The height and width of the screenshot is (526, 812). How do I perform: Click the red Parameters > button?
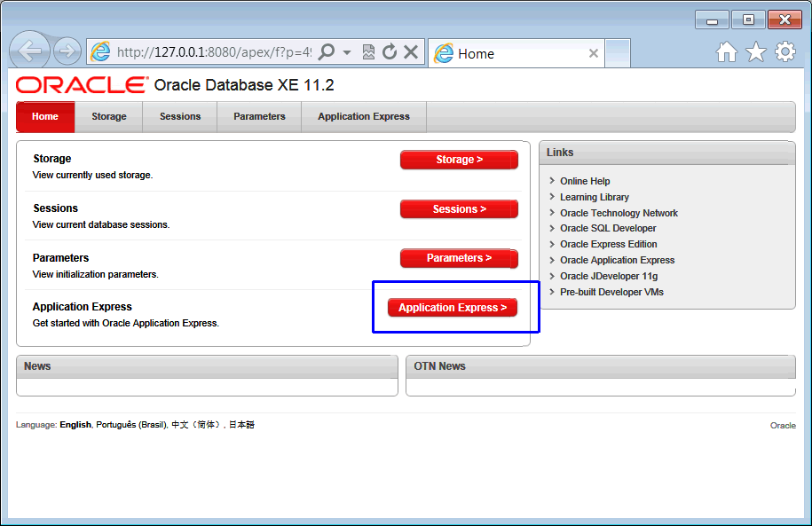459,258
